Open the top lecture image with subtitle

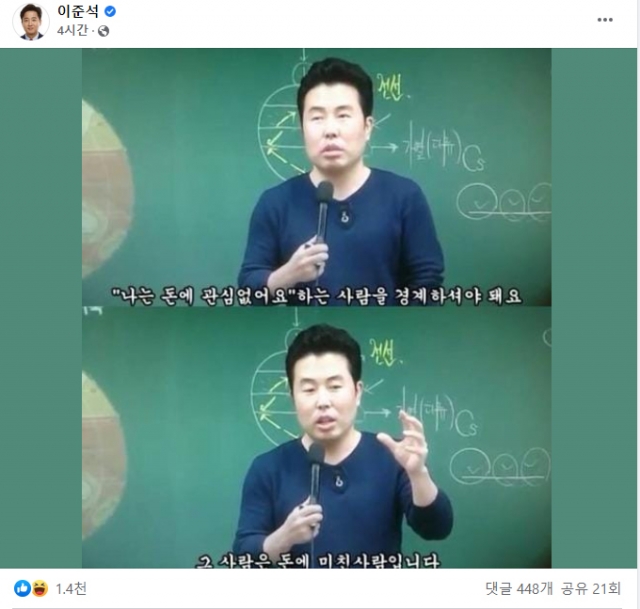pos(316,177)
